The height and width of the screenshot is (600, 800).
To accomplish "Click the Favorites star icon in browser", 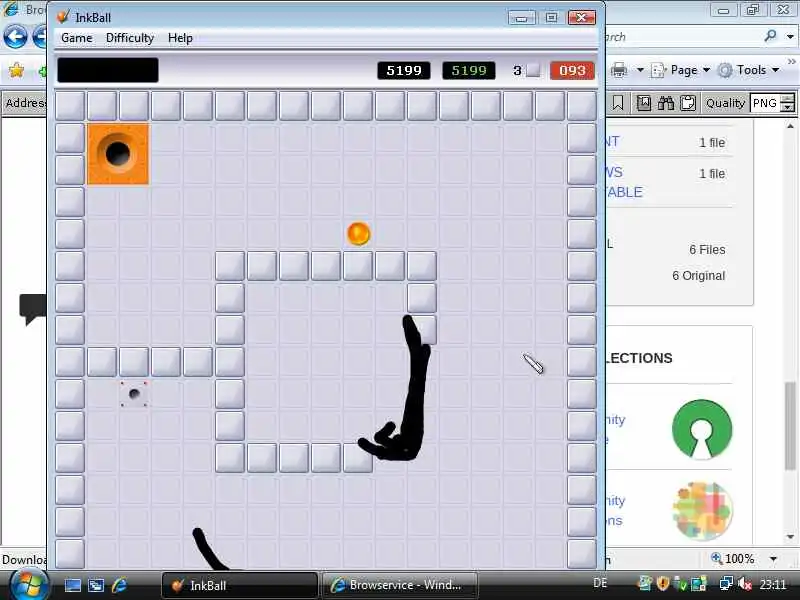I will click(x=16, y=70).
